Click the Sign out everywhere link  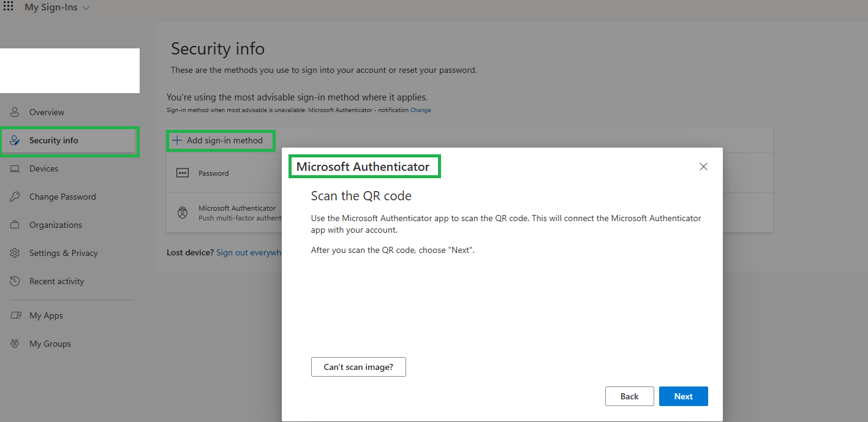click(x=249, y=252)
